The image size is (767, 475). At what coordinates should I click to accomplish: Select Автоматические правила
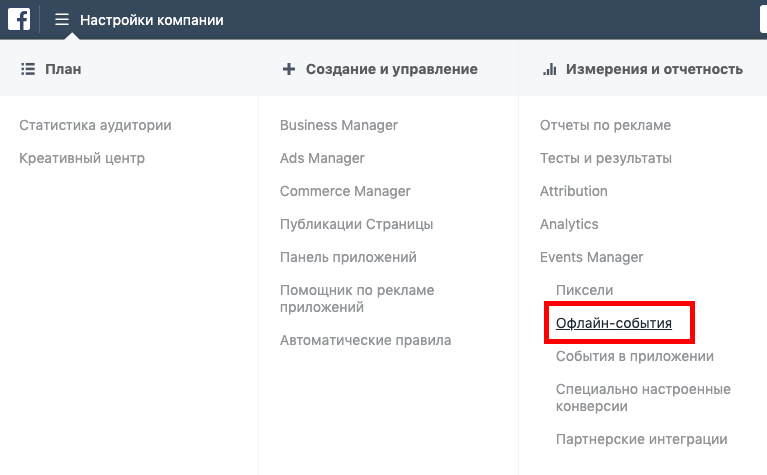pyautogui.click(x=365, y=340)
